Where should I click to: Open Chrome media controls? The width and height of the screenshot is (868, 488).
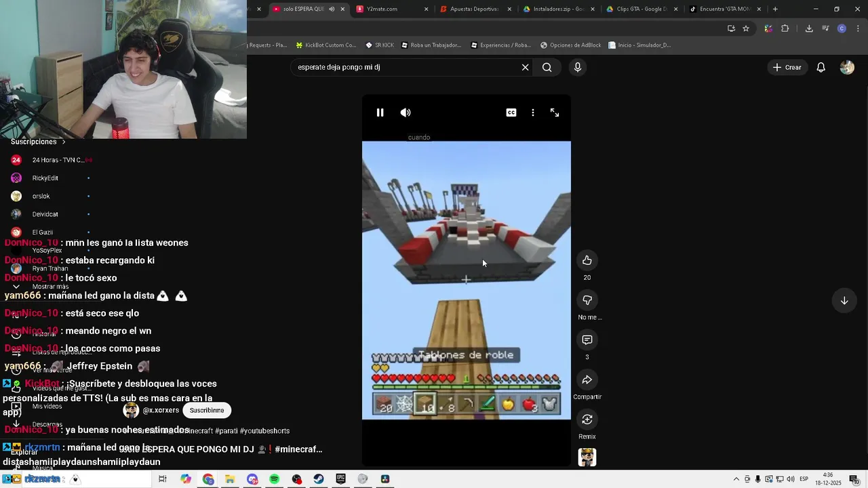pyautogui.click(x=825, y=28)
